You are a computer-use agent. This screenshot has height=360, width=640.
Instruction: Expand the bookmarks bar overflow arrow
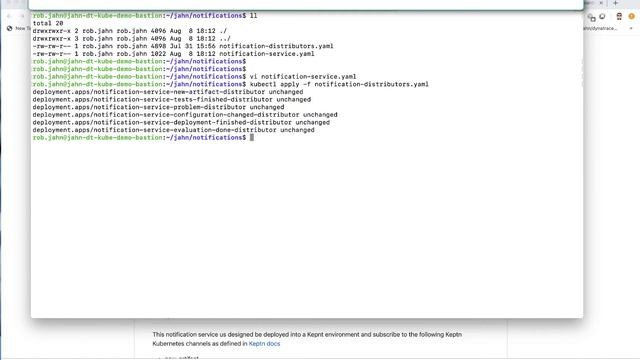tap(631, 29)
